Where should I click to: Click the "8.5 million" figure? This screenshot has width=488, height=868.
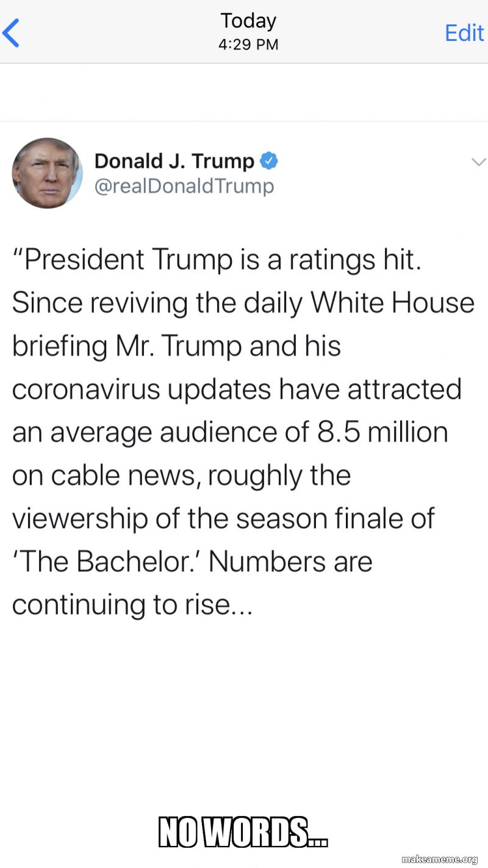tap(382, 432)
